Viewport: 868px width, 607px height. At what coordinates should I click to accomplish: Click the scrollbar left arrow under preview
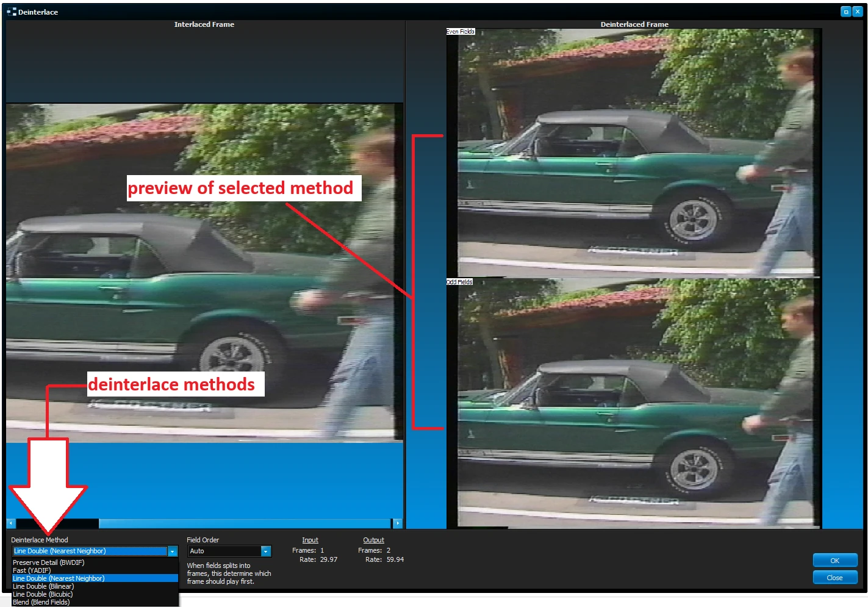pos(11,523)
